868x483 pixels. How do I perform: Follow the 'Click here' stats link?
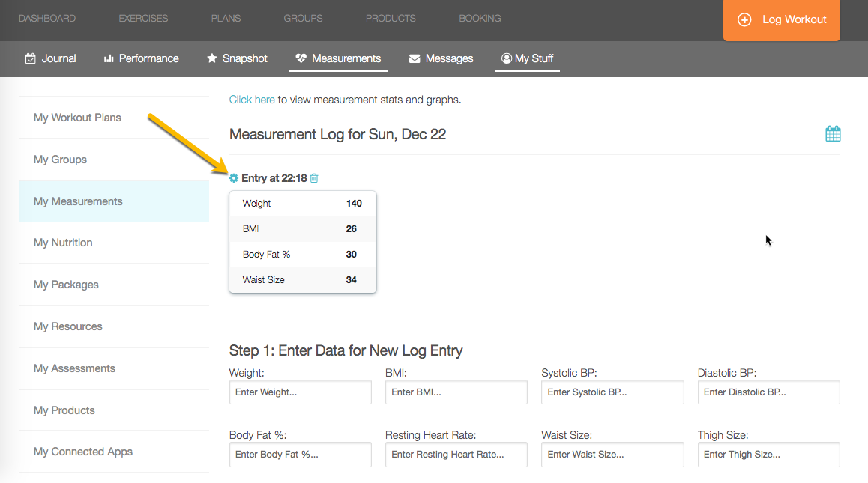252,100
